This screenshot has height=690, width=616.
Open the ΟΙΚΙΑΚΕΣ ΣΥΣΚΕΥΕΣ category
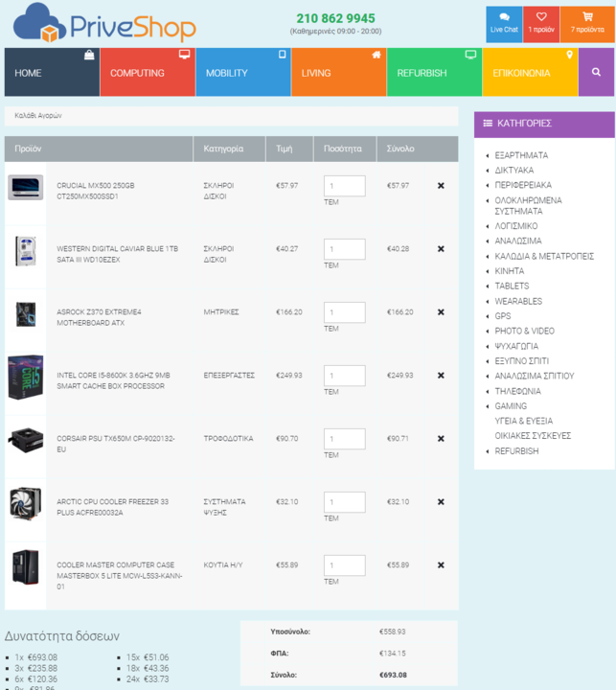533,436
